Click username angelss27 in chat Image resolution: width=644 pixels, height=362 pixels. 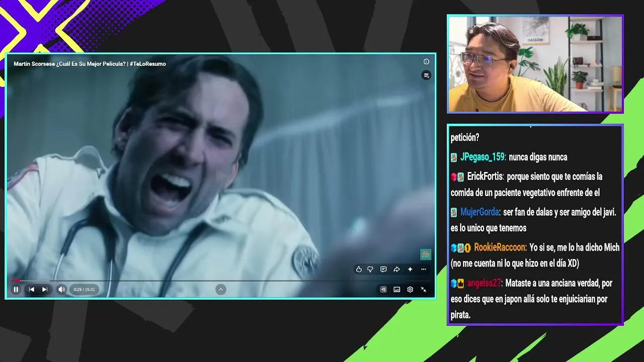pyautogui.click(x=485, y=283)
